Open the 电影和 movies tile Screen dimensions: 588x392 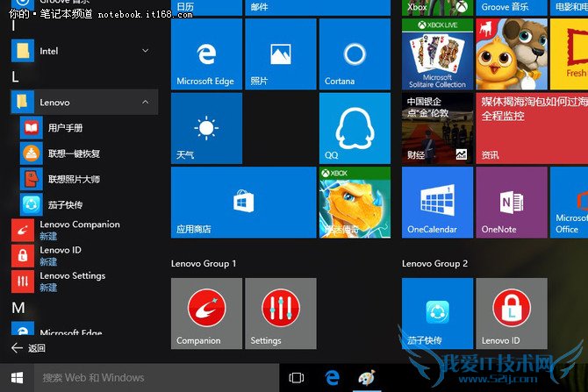[x=569, y=8]
